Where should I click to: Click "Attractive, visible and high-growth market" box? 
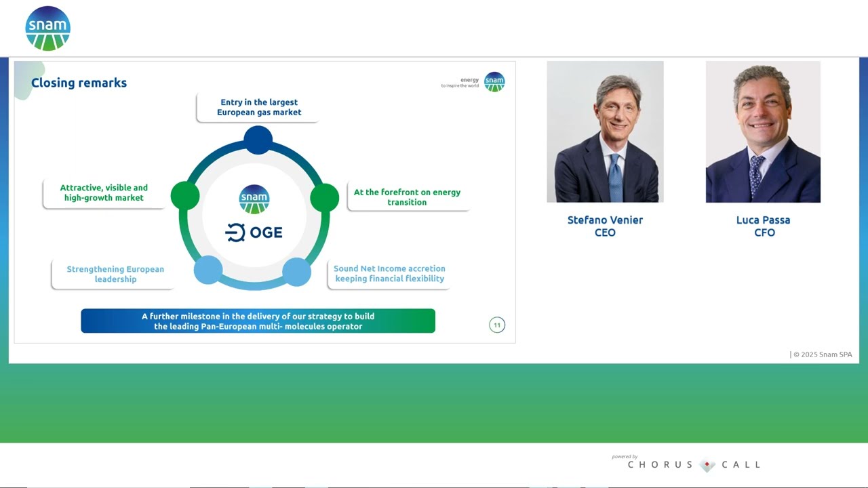104,193
